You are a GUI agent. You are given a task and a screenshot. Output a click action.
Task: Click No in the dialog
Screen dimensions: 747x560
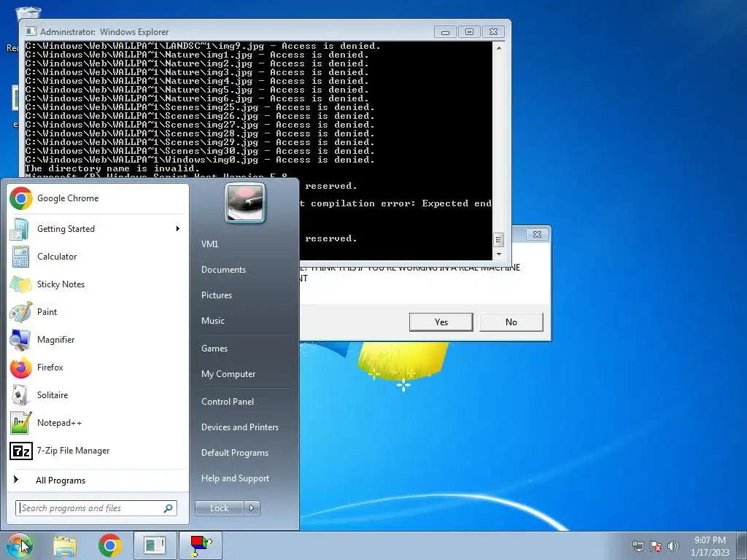(x=511, y=322)
